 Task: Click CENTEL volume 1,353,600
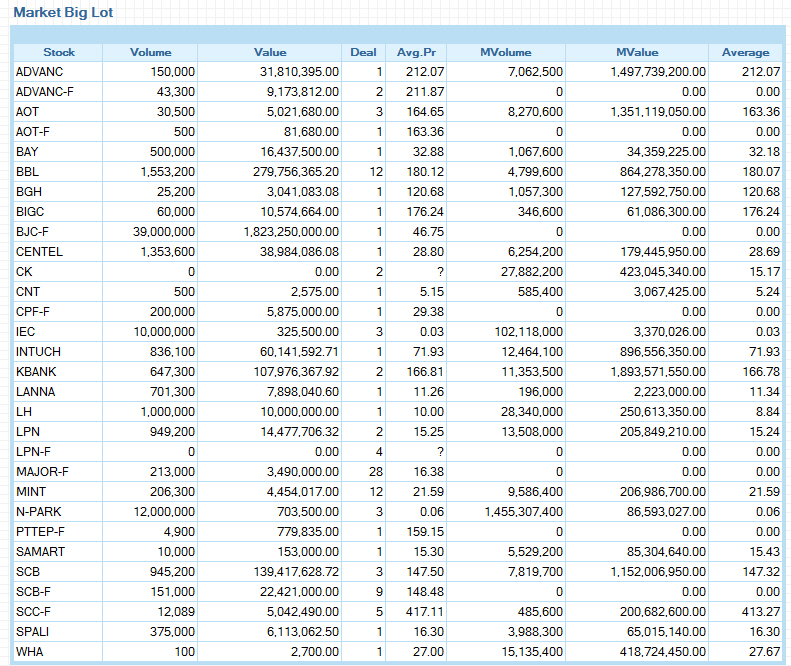click(167, 252)
